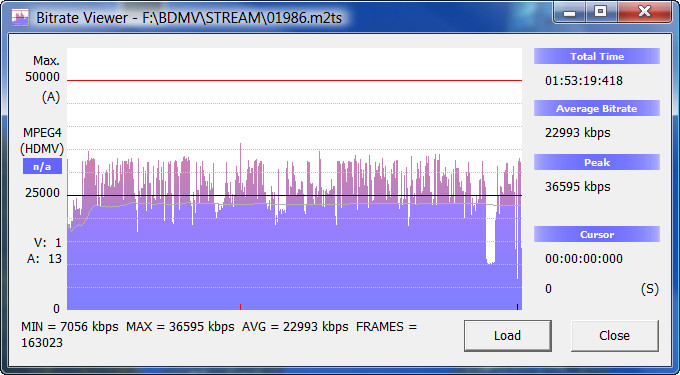The height and width of the screenshot is (375, 680).
Task: Toggle the (A) scale mode label
Action: (x=51, y=97)
